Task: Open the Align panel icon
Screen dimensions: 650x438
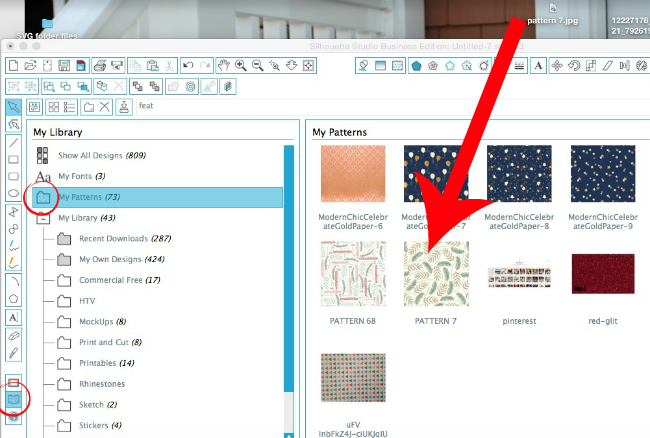Action: (x=625, y=65)
